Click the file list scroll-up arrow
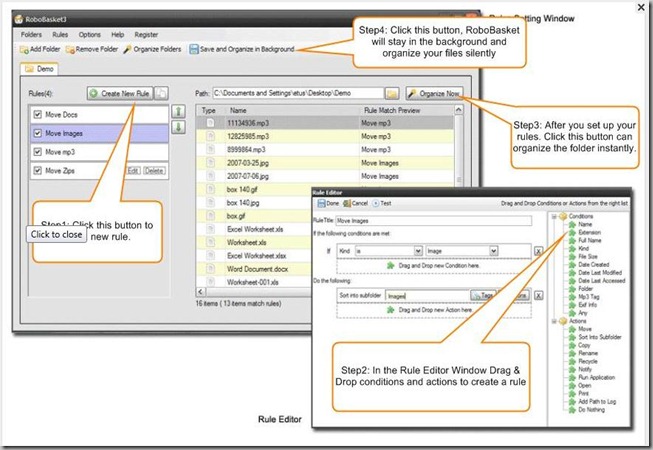Viewport: 653px width, 450px height. point(458,110)
